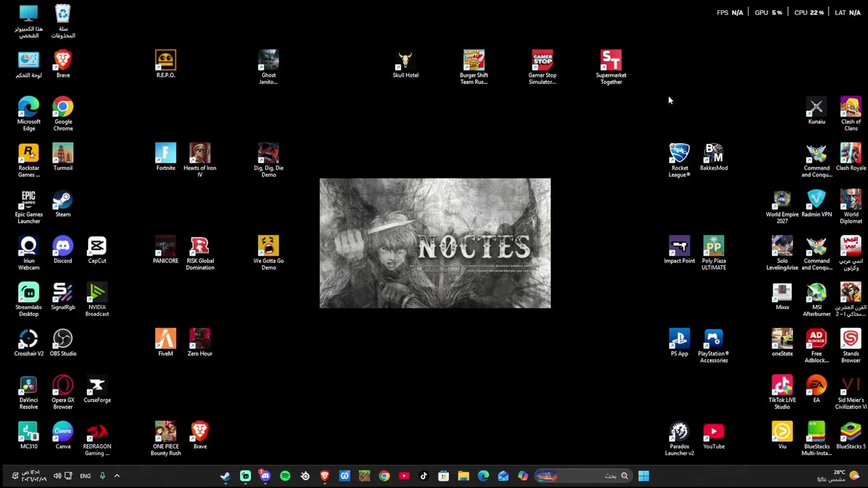
Task: Click the Windows Start button on taskbar
Action: [x=644, y=476]
